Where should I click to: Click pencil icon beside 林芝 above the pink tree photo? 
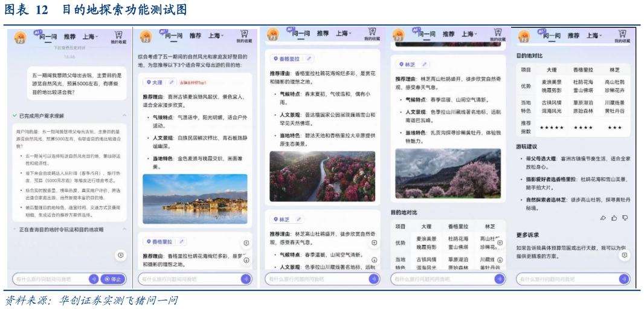425,65
